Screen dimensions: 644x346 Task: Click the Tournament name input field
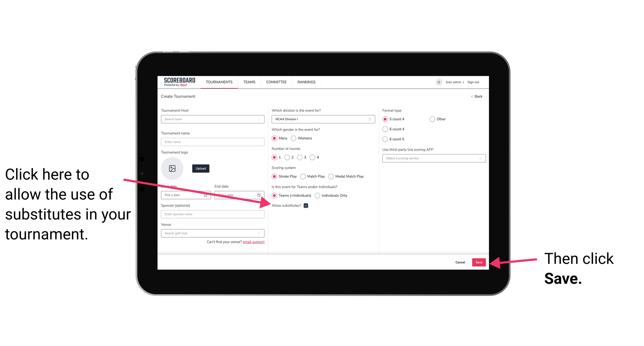pyautogui.click(x=213, y=142)
